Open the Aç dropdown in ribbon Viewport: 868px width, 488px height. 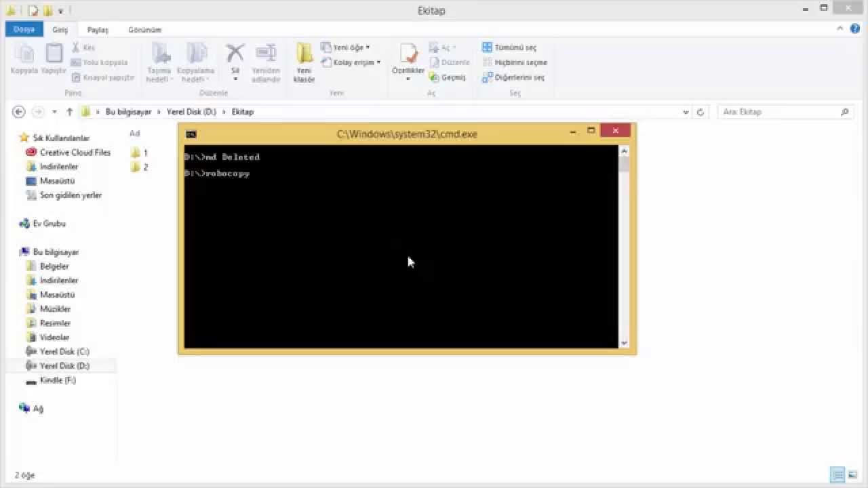443,47
